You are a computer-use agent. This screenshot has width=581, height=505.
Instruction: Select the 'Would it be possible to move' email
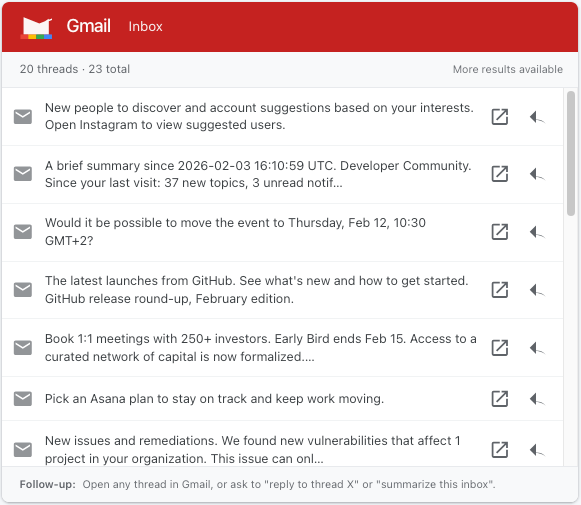pos(235,232)
